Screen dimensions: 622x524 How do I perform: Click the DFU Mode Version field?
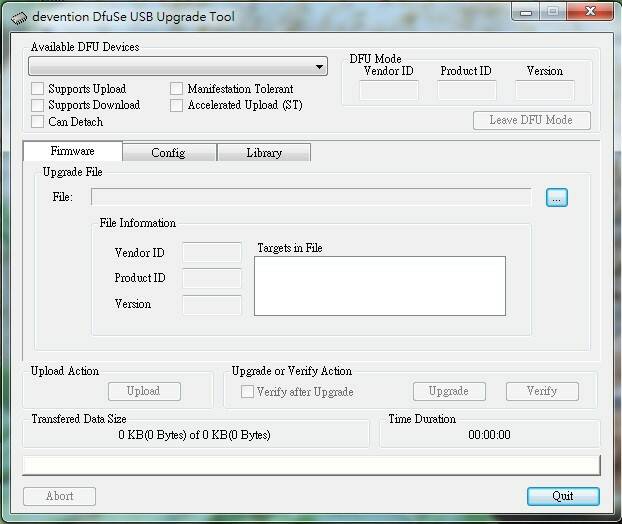click(545, 90)
